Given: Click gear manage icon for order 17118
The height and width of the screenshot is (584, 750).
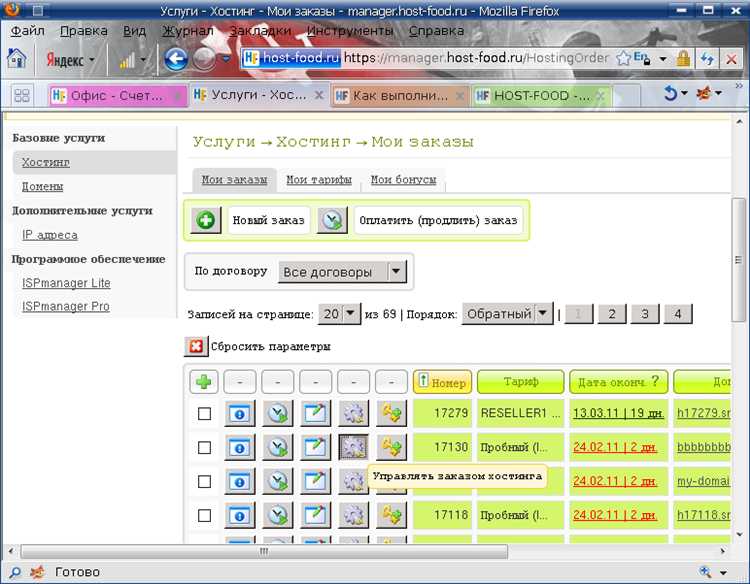Looking at the screenshot, I should coord(353,515).
